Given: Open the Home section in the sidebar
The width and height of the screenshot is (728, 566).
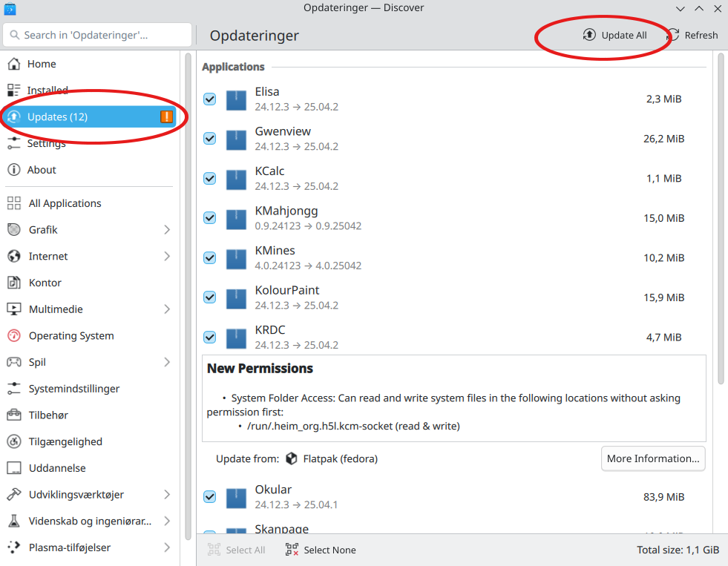Looking at the screenshot, I should [41, 64].
